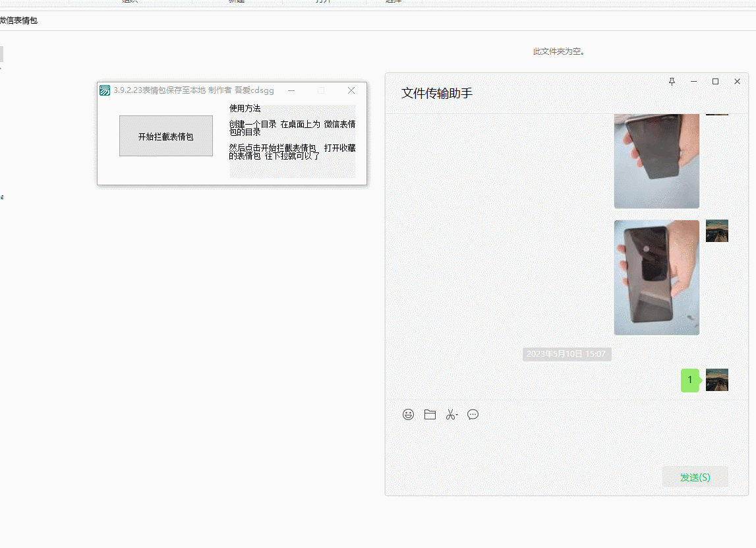Open the chat history bubble icon

(473, 414)
